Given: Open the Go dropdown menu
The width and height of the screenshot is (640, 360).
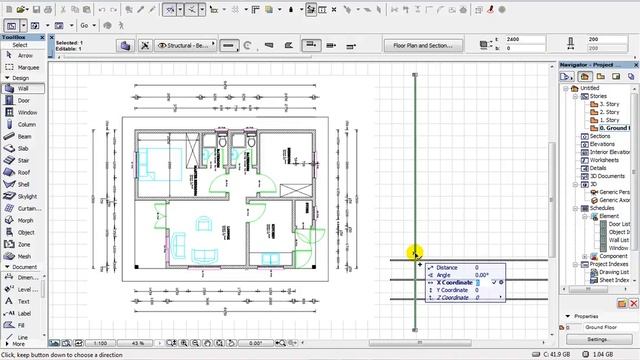Looking at the screenshot, I should [x=88, y=25].
